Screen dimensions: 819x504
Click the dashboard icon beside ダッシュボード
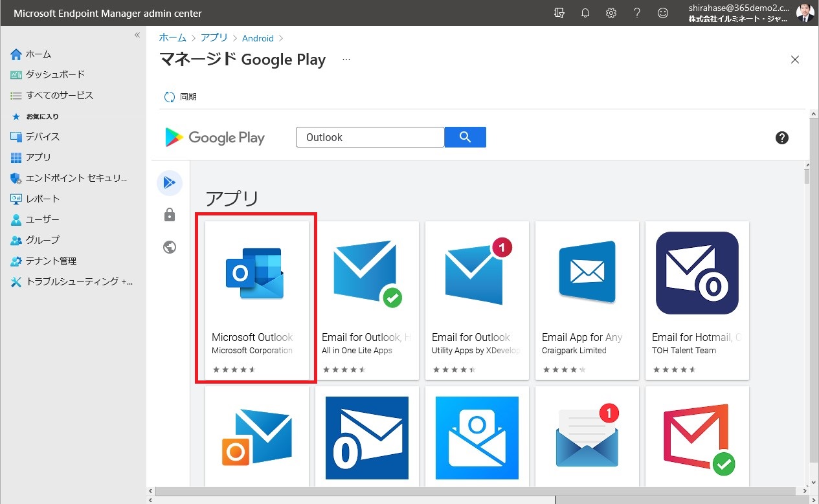(x=16, y=74)
